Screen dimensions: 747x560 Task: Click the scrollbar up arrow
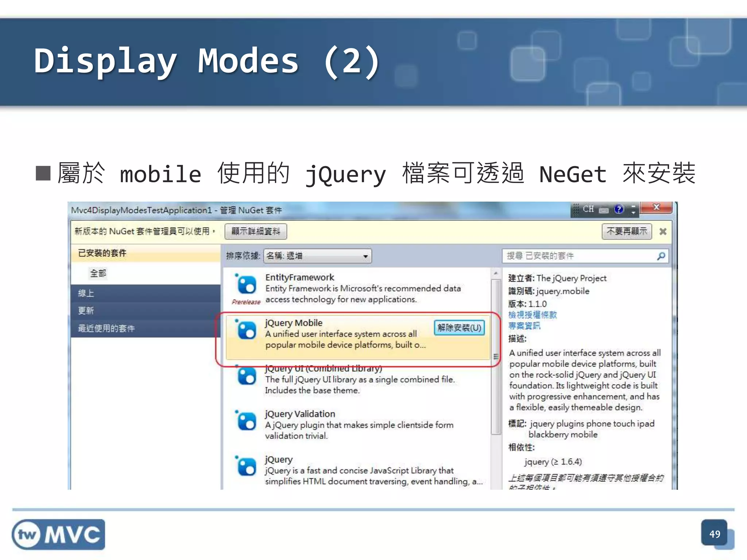click(x=496, y=273)
